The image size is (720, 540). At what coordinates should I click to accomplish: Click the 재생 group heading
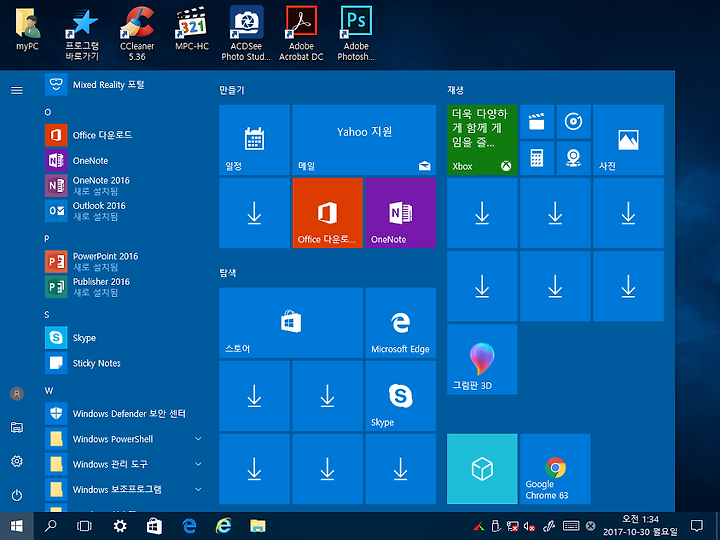pos(456,90)
